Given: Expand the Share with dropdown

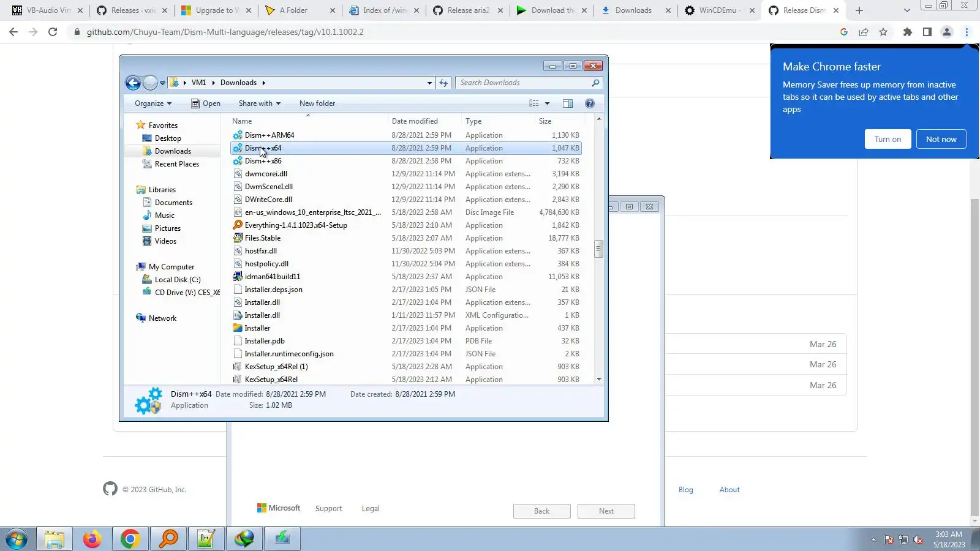Looking at the screenshot, I should click(x=260, y=103).
